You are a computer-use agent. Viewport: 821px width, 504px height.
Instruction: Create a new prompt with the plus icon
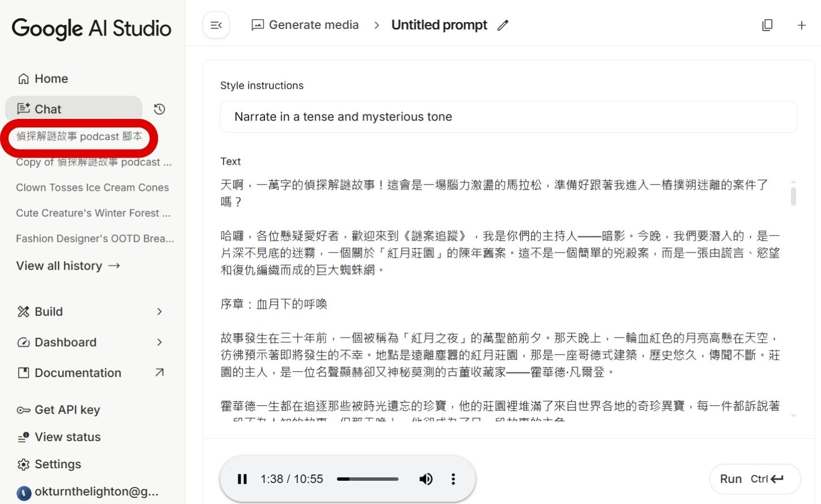tap(802, 25)
